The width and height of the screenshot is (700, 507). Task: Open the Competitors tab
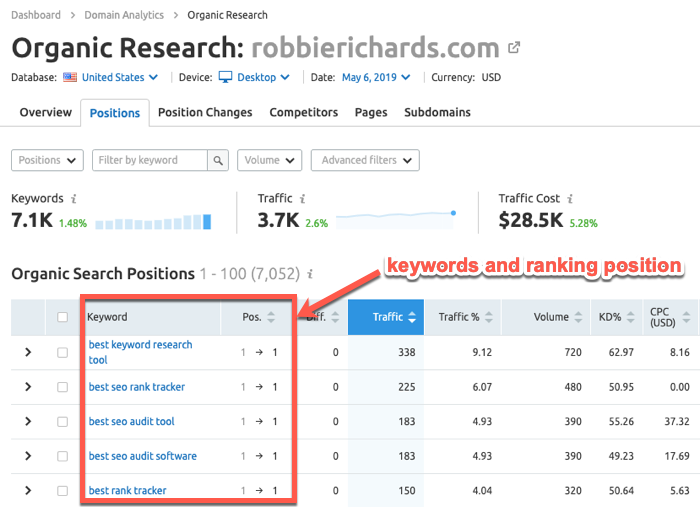(x=304, y=112)
